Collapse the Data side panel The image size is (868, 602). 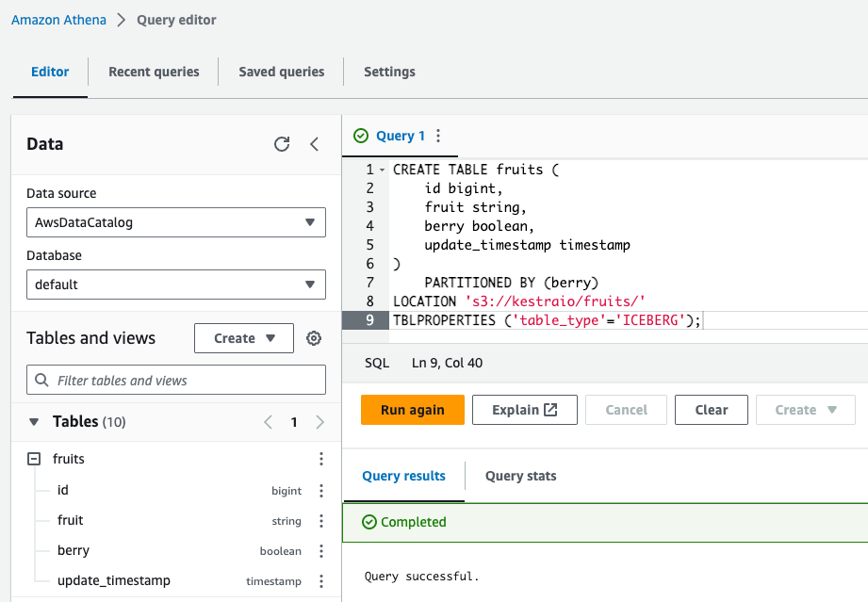(315, 144)
